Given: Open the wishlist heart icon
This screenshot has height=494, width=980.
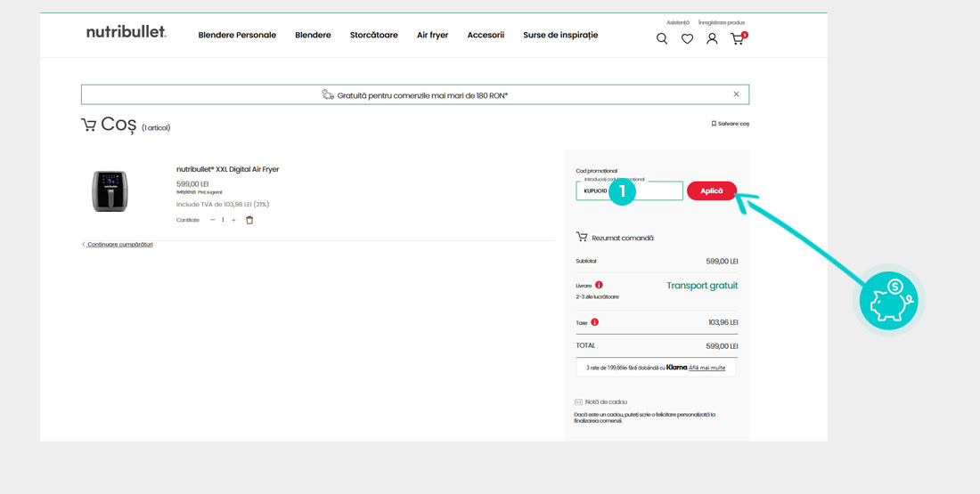Looking at the screenshot, I should tap(687, 39).
